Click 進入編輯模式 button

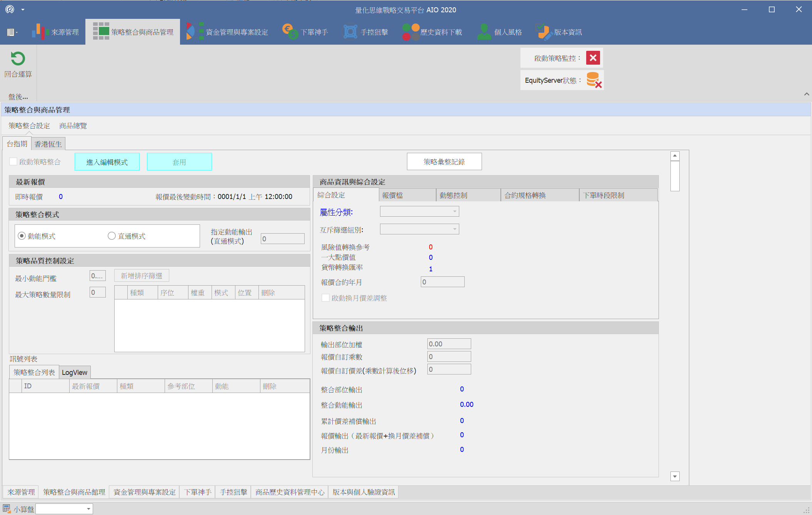click(107, 162)
